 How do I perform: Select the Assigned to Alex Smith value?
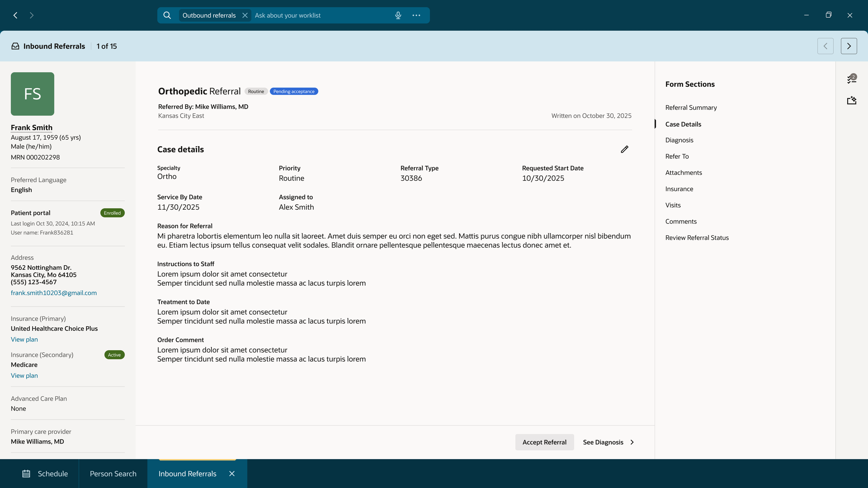(x=296, y=207)
